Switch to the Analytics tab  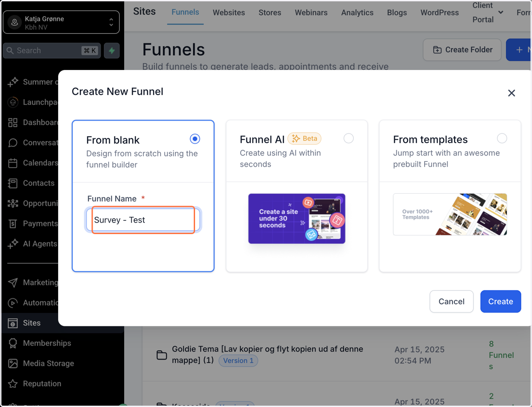(x=357, y=13)
